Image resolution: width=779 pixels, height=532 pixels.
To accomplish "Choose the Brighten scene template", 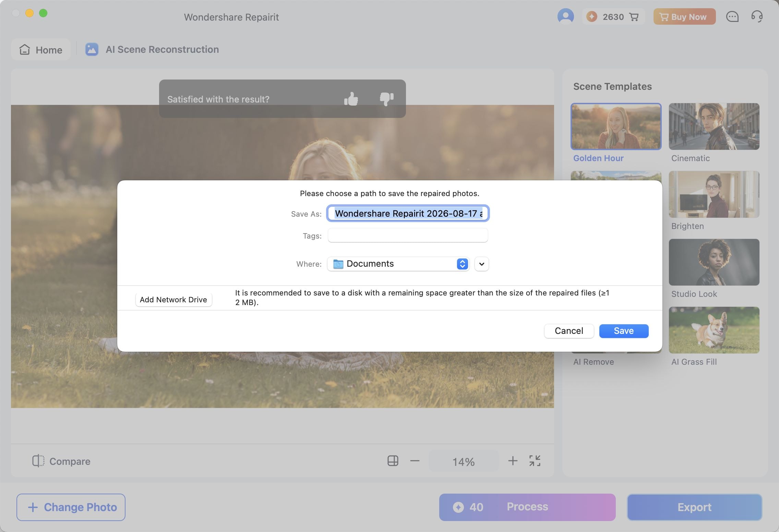I will (714, 194).
